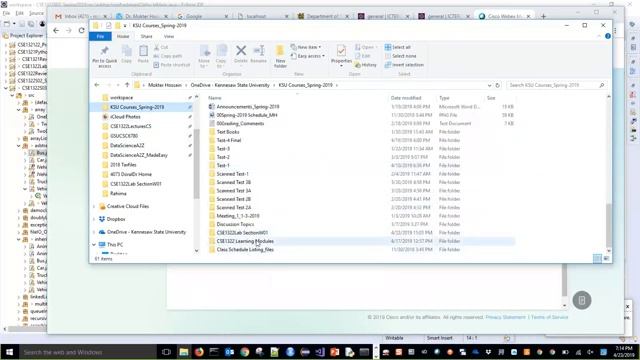640x360 pixels.
Task: Sort by Name column header
Action: [x=215, y=98]
